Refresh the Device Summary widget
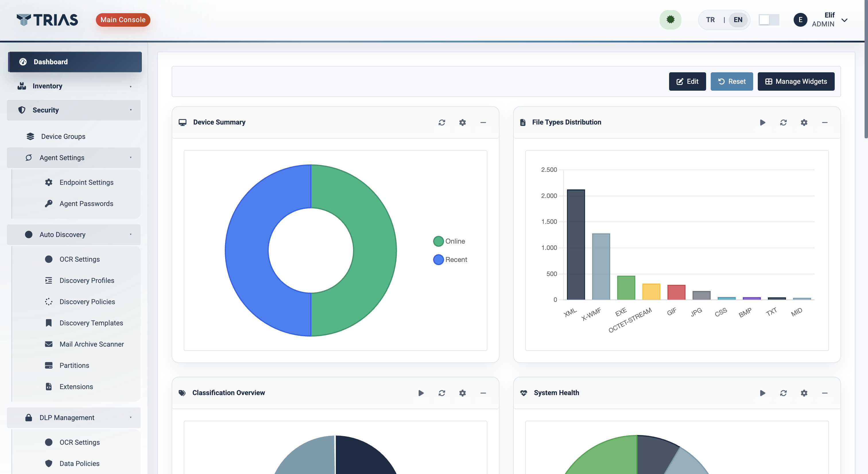The width and height of the screenshot is (868, 474). [442, 122]
